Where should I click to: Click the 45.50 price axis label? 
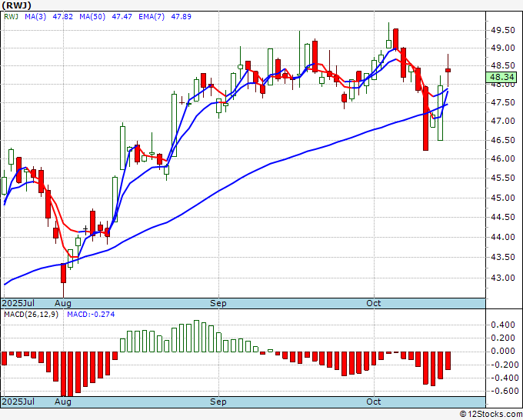click(x=503, y=178)
